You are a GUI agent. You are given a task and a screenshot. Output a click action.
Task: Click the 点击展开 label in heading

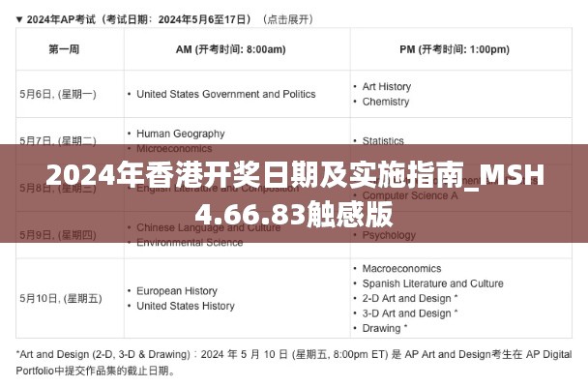[x=287, y=19]
